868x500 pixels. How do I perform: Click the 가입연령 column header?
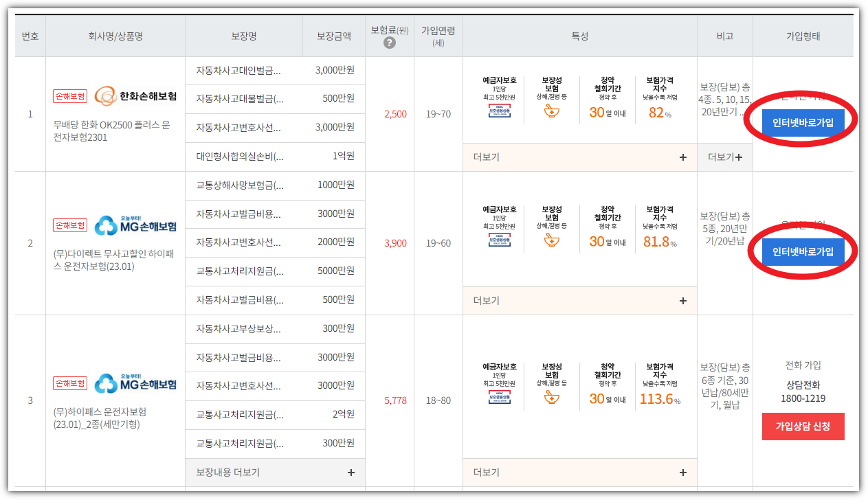(x=438, y=36)
